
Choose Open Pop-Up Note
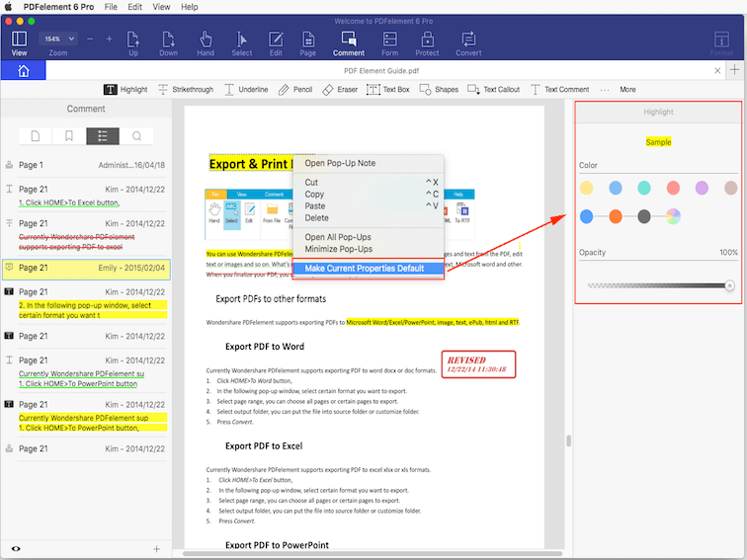pos(369,163)
